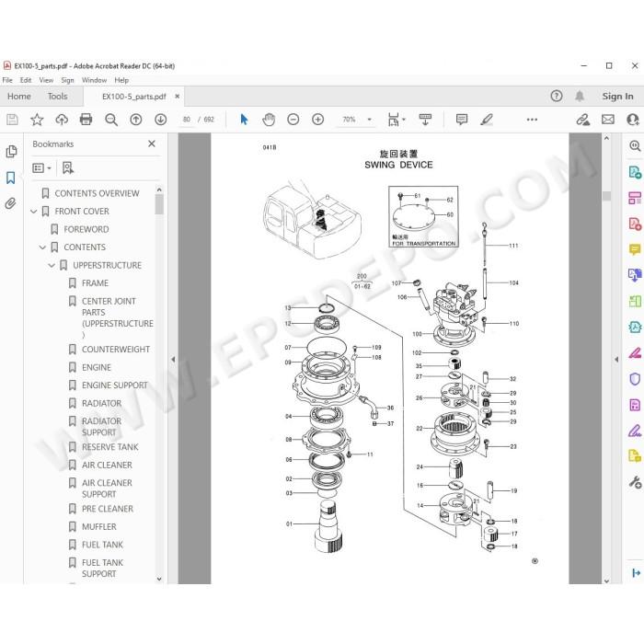Collapse the FRONT COVER bookmark
This screenshot has height=644, width=644.
pos(34,212)
